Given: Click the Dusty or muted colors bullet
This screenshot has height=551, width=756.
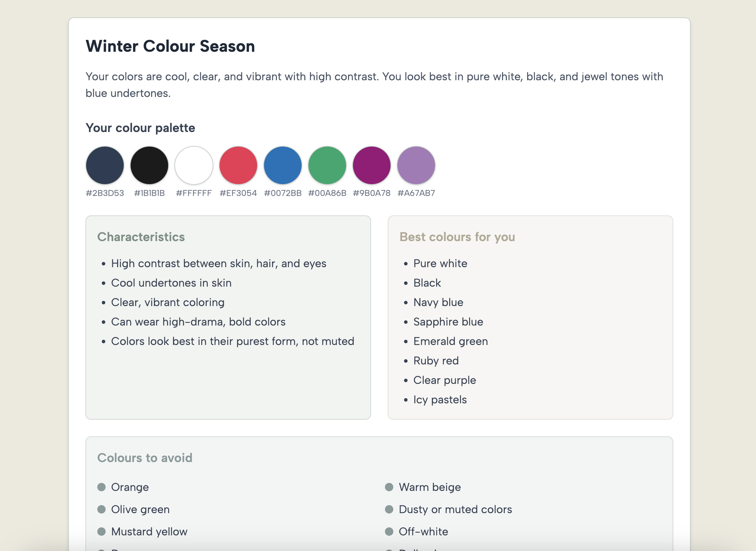Looking at the screenshot, I should tap(389, 509).
